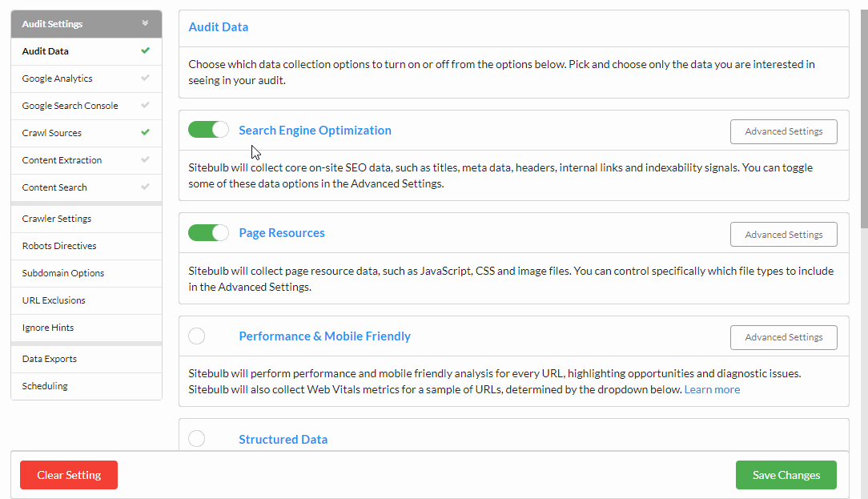Go to Crawl Sources section

[86, 133]
